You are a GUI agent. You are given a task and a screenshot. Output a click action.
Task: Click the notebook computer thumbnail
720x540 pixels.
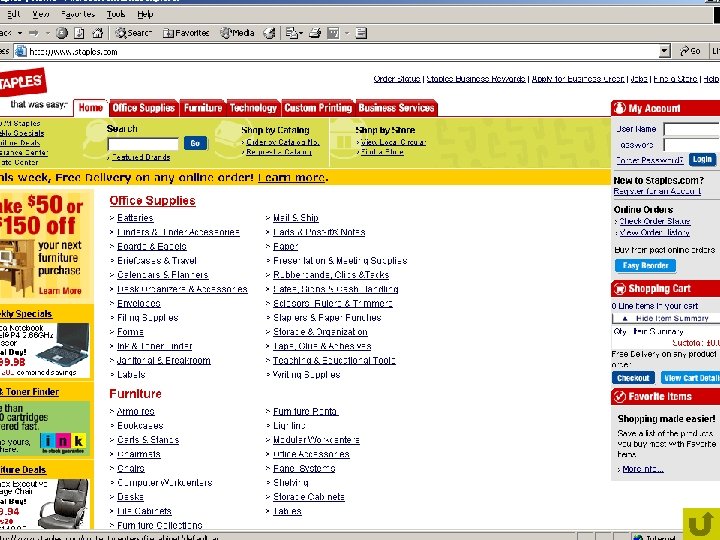65,343
